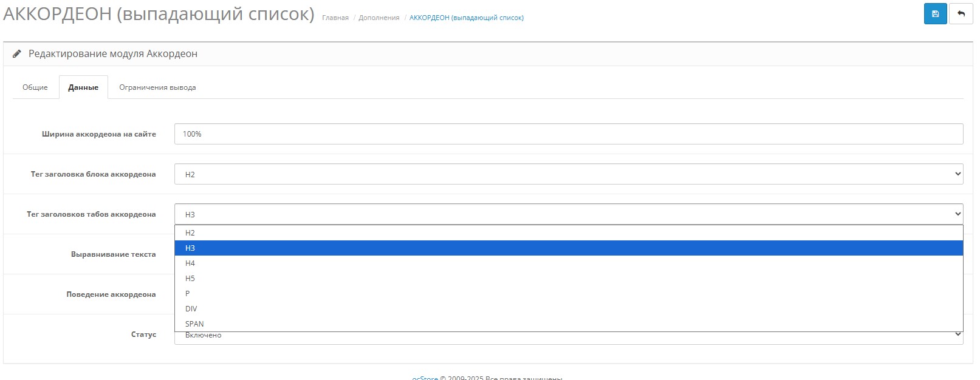980x380 pixels.
Task: Click the blue save floppy disk icon
Action: click(935, 14)
